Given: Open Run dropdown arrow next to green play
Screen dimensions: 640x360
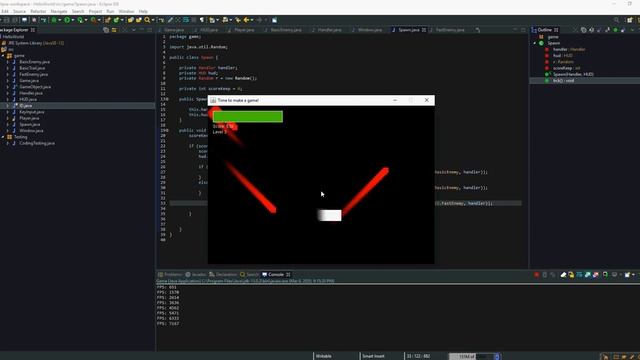Looking at the screenshot, I should click(73, 20).
